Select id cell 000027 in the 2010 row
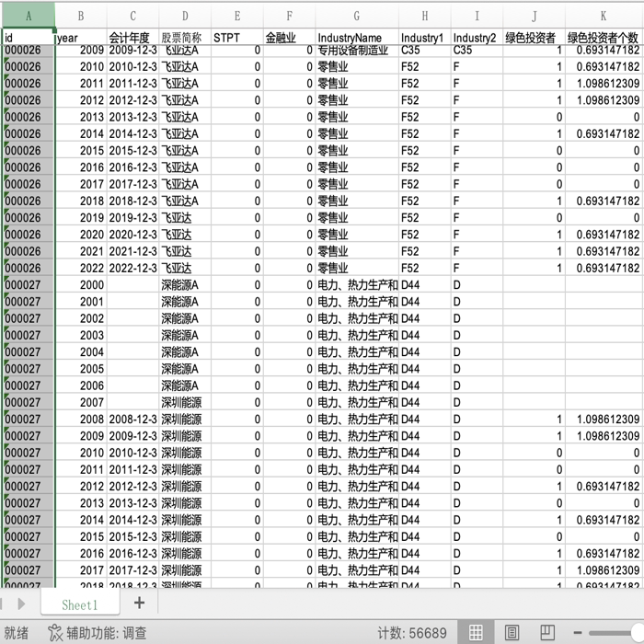644x644 pixels. 29,453
